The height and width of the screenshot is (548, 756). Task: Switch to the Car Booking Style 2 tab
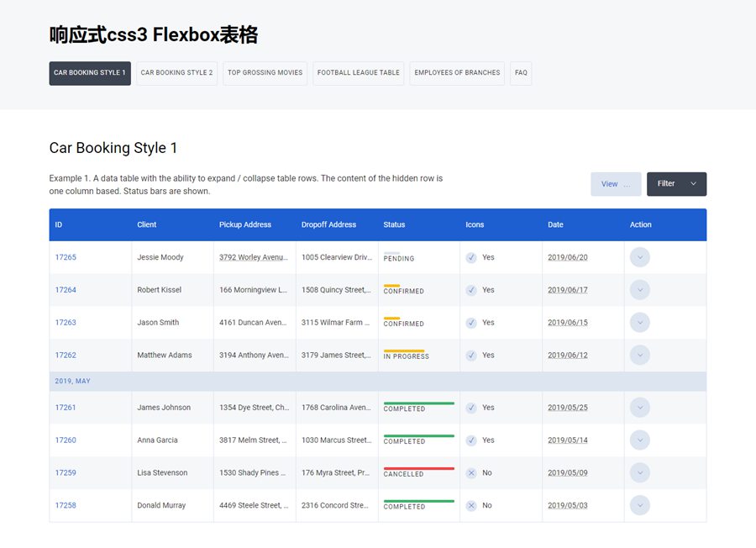tap(176, 73)
